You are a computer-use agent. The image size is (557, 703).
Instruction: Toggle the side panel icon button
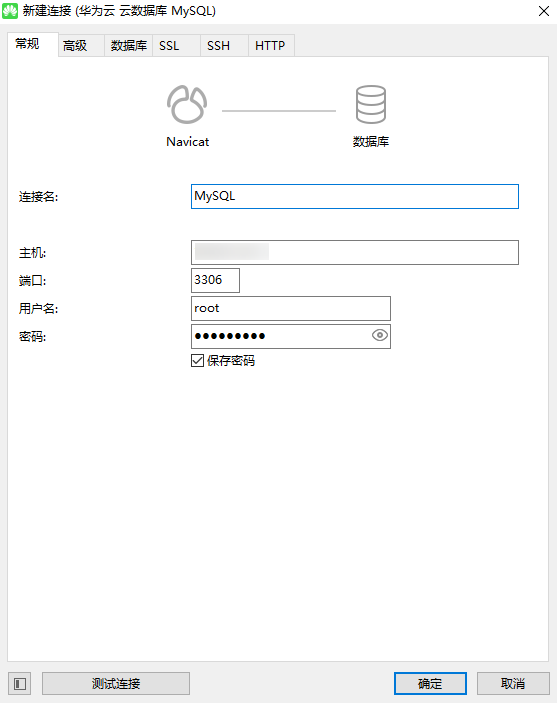coord(20,683)
